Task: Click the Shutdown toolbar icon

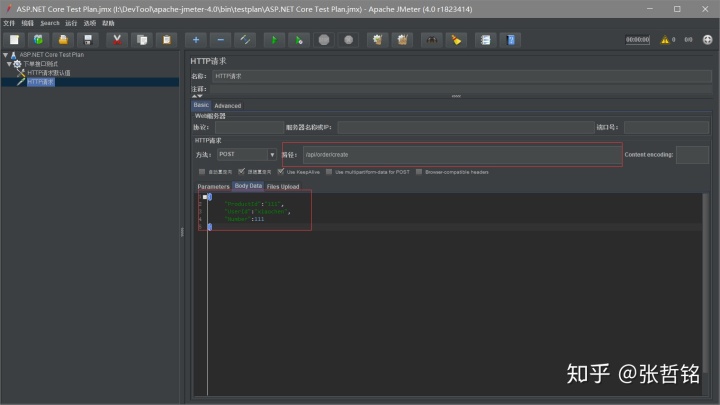Action: pos(349,40)
